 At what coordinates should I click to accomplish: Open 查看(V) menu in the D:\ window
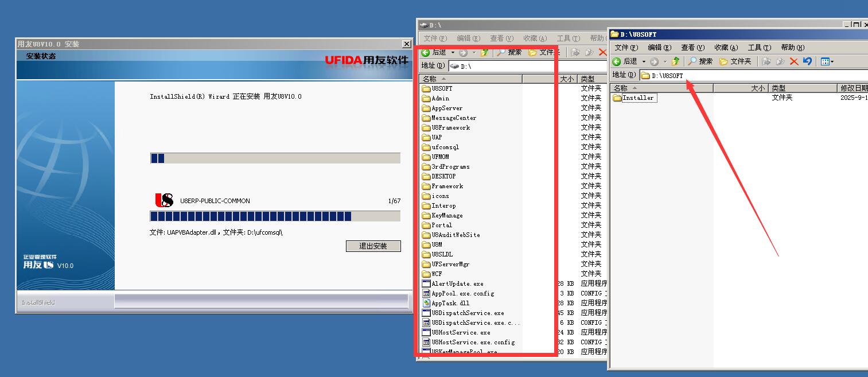coord(501,38)
